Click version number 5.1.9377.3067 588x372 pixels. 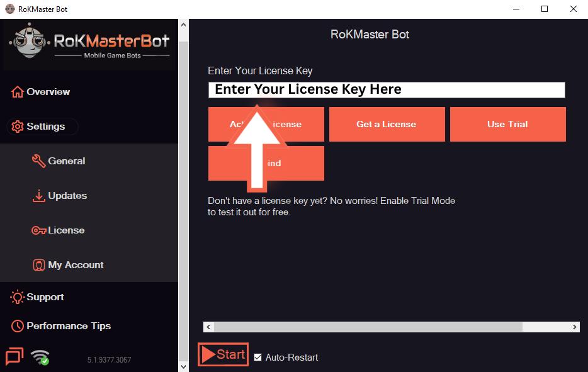(110, 360)
